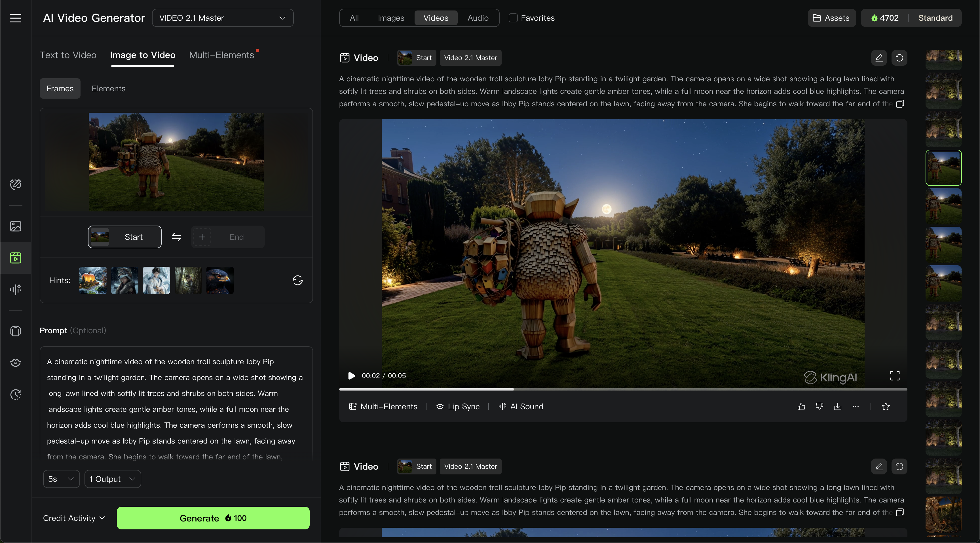Open the Multi-Elements tab
Image resolution: width=980 pixels, height=543 pixels.
221,55
